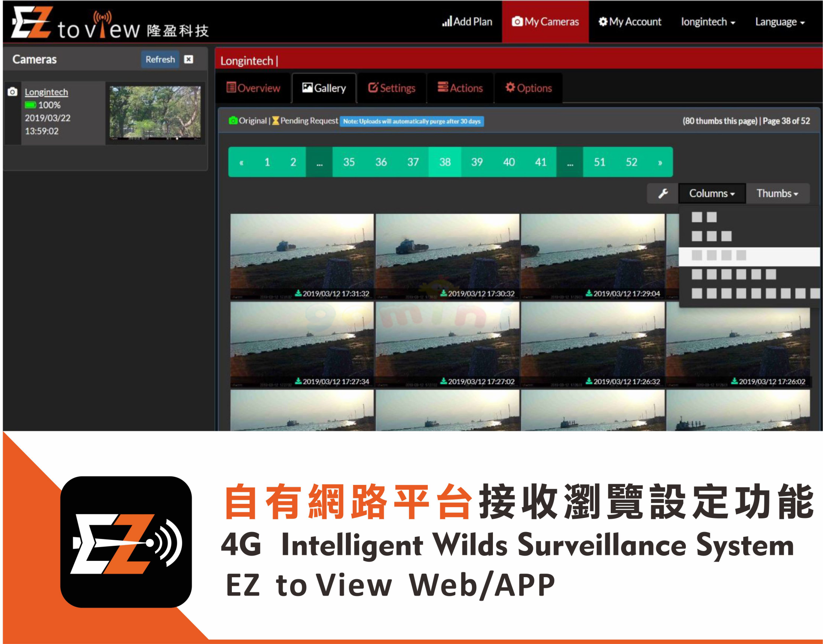Viewport: 823px width, 644px height.
Task: Click the 'Page 38 of 52' text
Action: [x=786, y=121]
